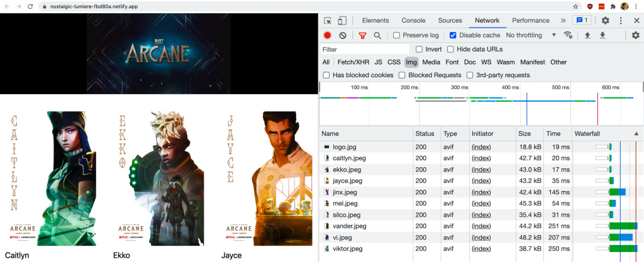
Task: Filter requests by Media type
Action: [x=431, y=62]
